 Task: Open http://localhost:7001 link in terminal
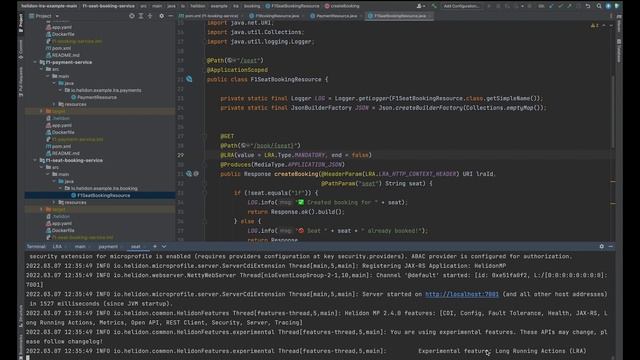click(462, 294)
